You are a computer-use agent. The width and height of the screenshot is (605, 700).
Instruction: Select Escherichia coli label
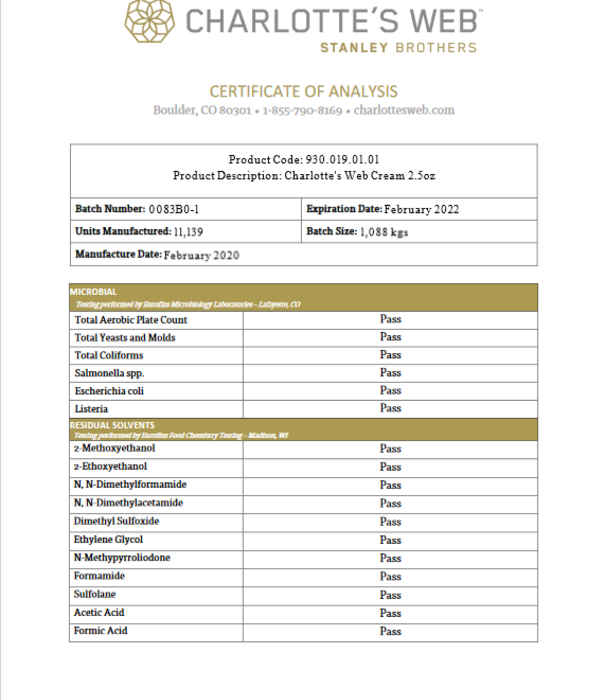coord(109,392)
